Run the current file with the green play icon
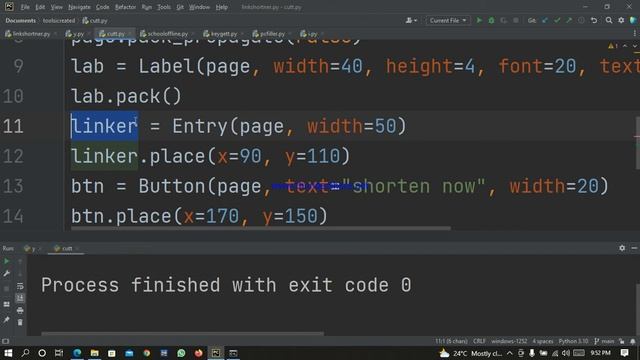Screen dimensions: 640x360 click(x=479, y=20)
